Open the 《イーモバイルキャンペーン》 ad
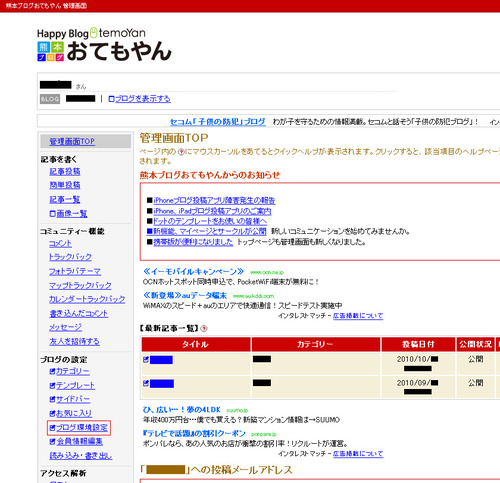Viewport: 500px width, 483px height. tap(193, 271)
